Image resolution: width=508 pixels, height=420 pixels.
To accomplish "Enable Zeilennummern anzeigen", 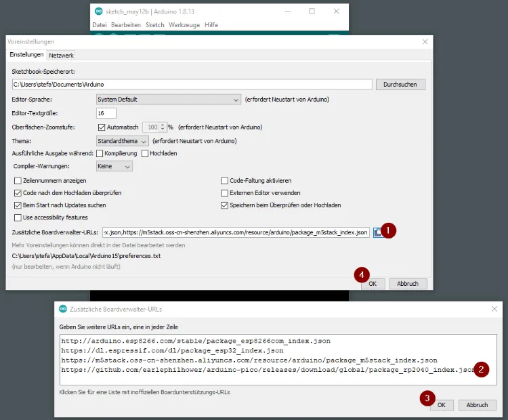I will click(x=18, y=181).
